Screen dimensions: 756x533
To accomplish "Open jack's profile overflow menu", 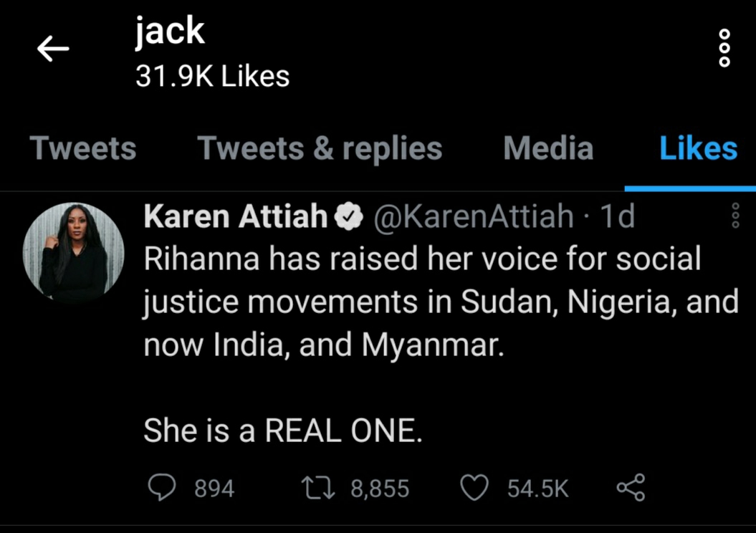I will point(724,49).
